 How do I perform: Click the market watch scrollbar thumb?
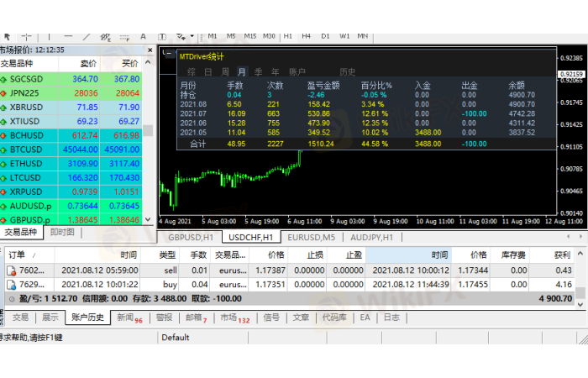coord(148,130)
